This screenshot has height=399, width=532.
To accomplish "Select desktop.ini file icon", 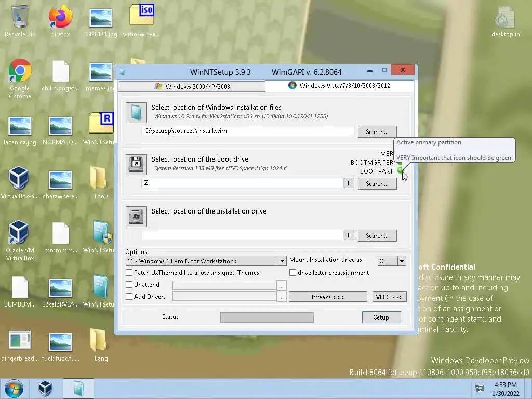I will [x=506, y=22].
